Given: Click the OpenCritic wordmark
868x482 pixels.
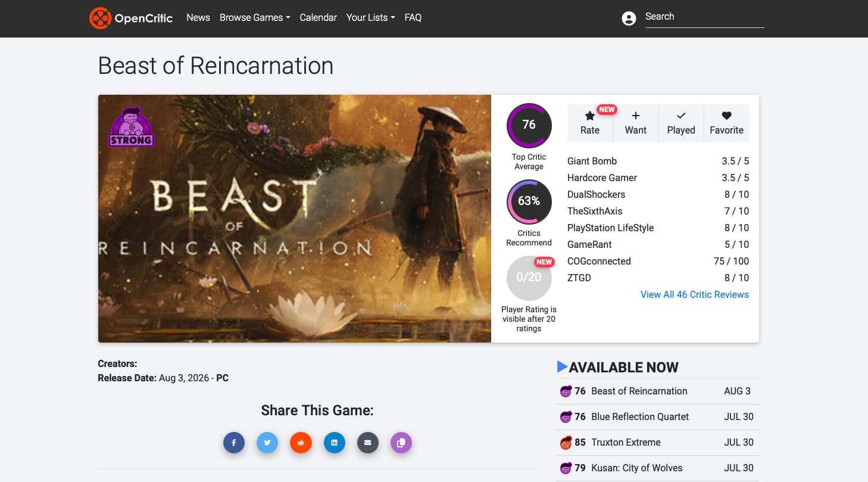Looking at the screenshot, I should [143, 18].
